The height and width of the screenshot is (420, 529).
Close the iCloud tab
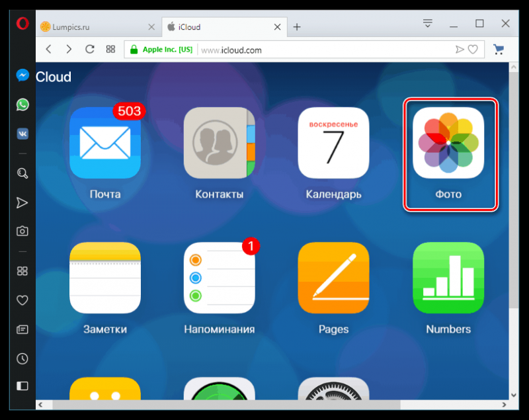pos(277,27)
